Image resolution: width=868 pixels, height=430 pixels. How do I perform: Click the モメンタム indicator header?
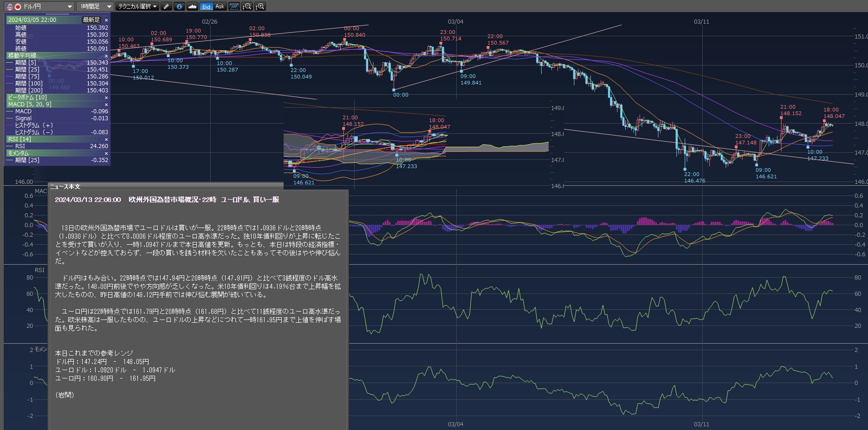[x=19, y=153]
